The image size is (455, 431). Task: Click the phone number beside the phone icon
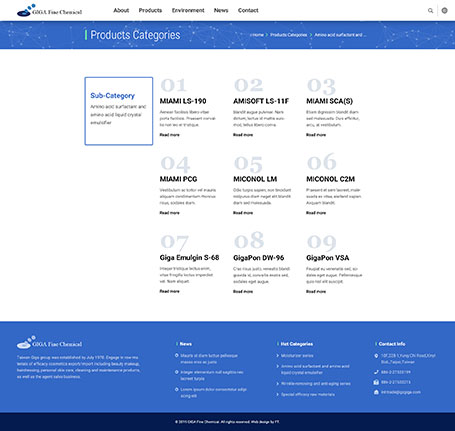tap(396, 372)
